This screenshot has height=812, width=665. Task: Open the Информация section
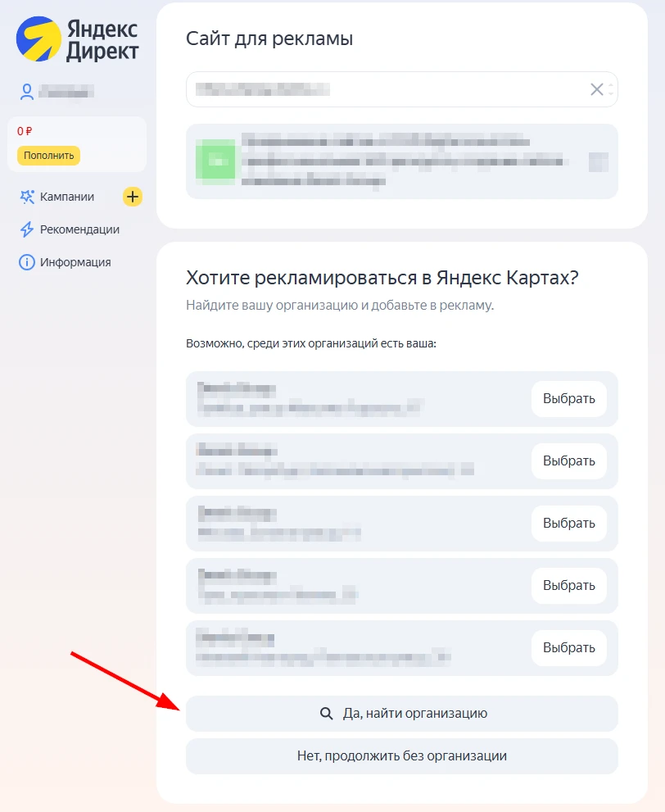75,262
